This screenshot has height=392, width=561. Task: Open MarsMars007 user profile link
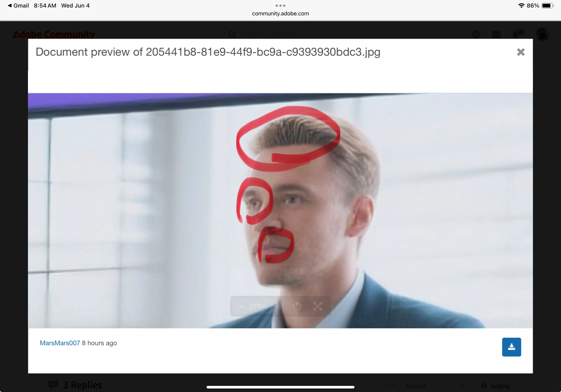click(60, 343)
